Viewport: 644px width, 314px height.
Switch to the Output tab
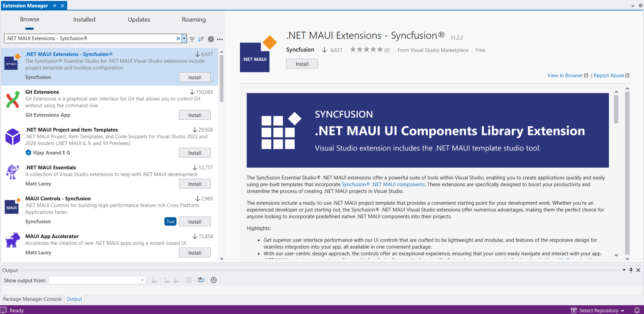pos(74,299)
